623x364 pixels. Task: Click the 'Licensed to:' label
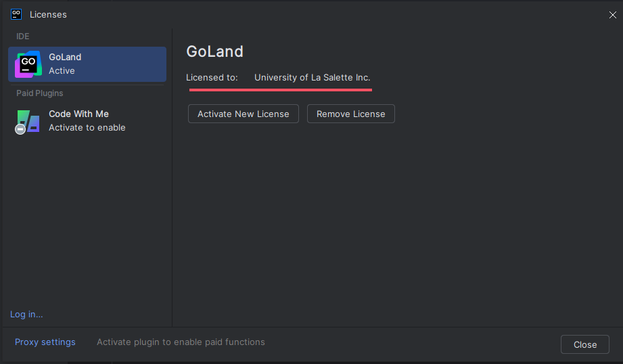[212, 78]
